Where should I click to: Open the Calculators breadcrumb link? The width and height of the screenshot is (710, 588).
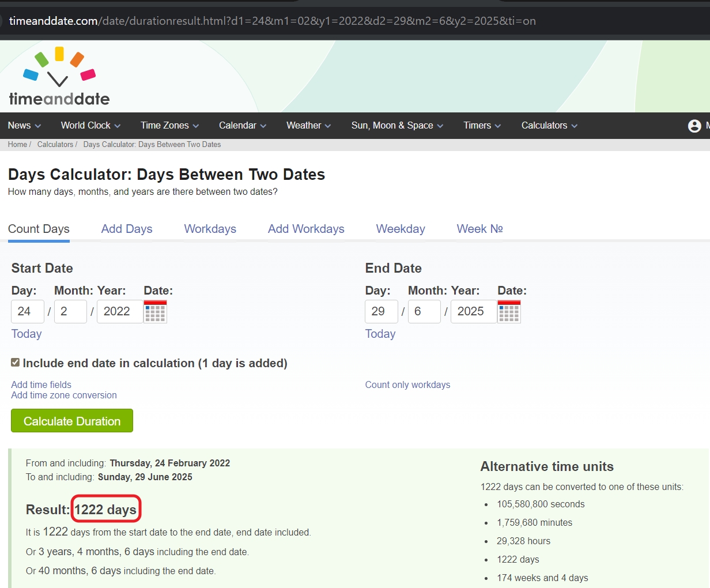pos(55,145)
